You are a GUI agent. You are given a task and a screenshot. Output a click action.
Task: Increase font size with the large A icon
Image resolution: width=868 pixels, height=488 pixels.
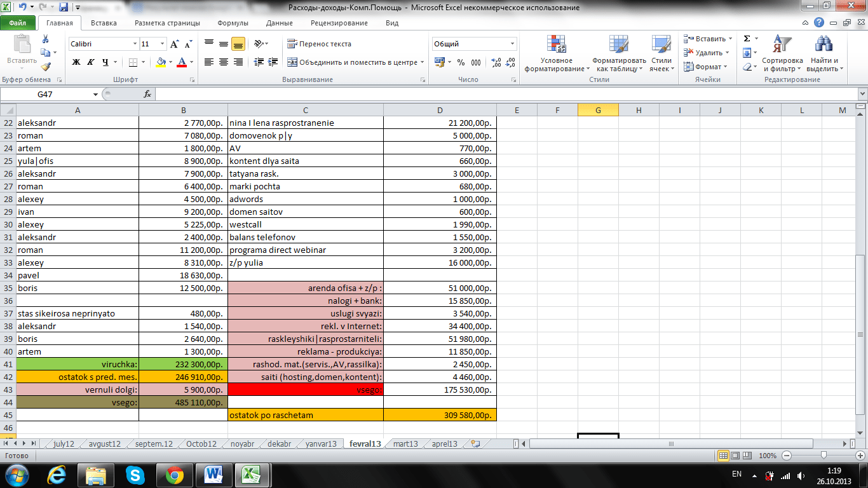click(174, 44)
